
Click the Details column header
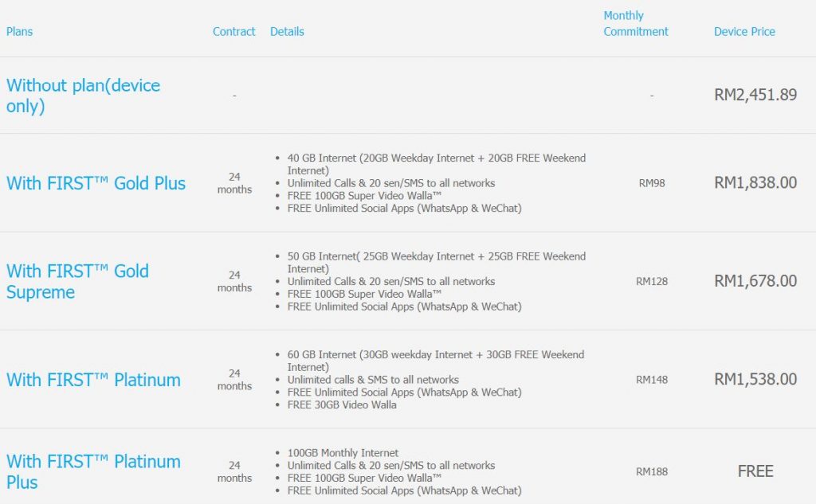coord(287,32)
